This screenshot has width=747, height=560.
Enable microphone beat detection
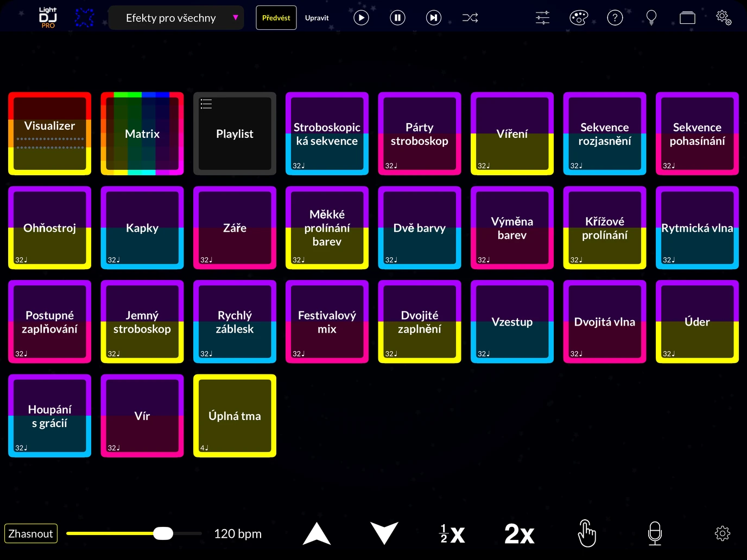[x=655, y=533]
